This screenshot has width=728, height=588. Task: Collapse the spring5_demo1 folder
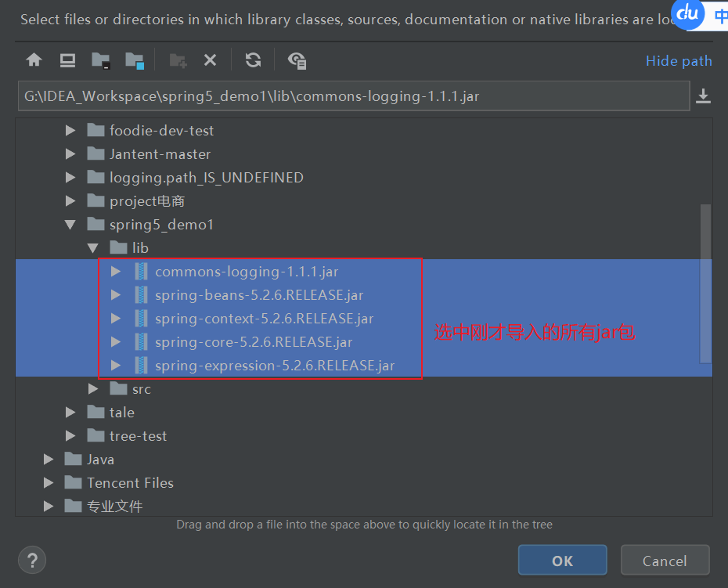point(70,225)
